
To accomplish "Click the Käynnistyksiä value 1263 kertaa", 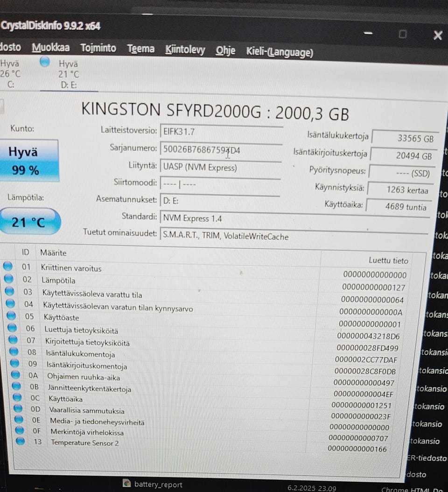I will coord(400,190).
